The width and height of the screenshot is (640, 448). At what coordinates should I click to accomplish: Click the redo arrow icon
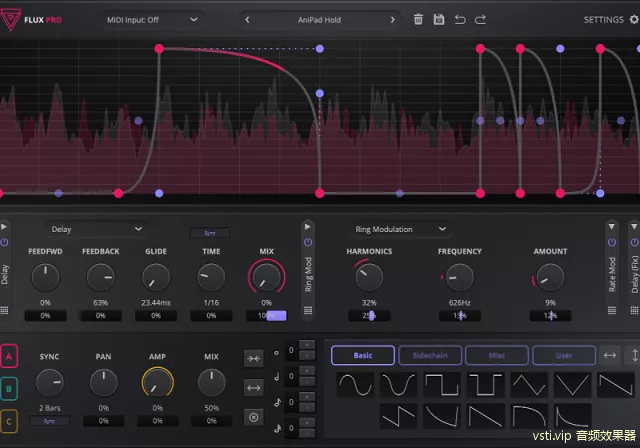point(481,19)
